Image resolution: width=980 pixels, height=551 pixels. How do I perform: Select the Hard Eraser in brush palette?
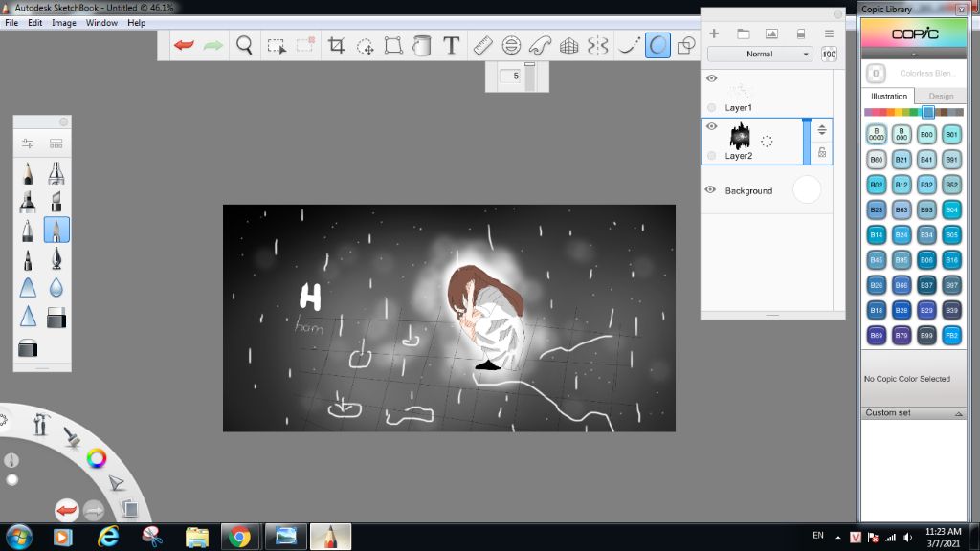[56, 318]
